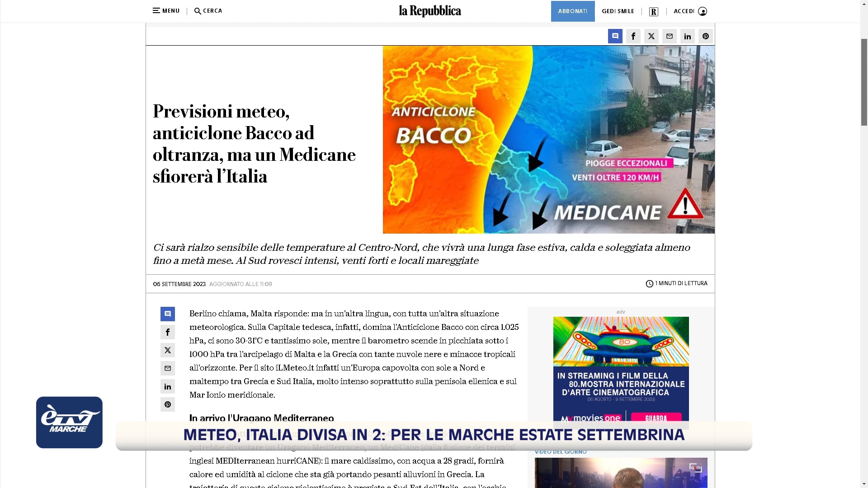Click the 1 MINUTI DI LETTURA text
The height and width of the screenshot is (488, 868).
681,283
